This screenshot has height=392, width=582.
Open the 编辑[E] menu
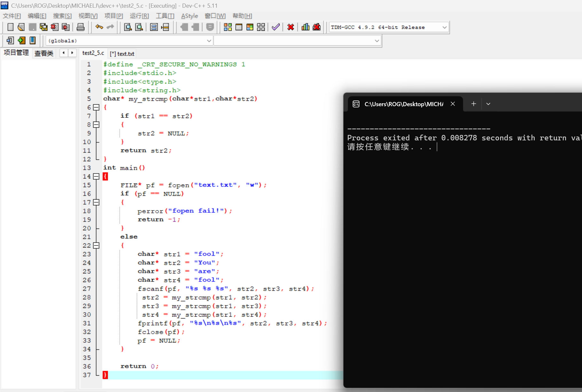[x=37, y=16]
